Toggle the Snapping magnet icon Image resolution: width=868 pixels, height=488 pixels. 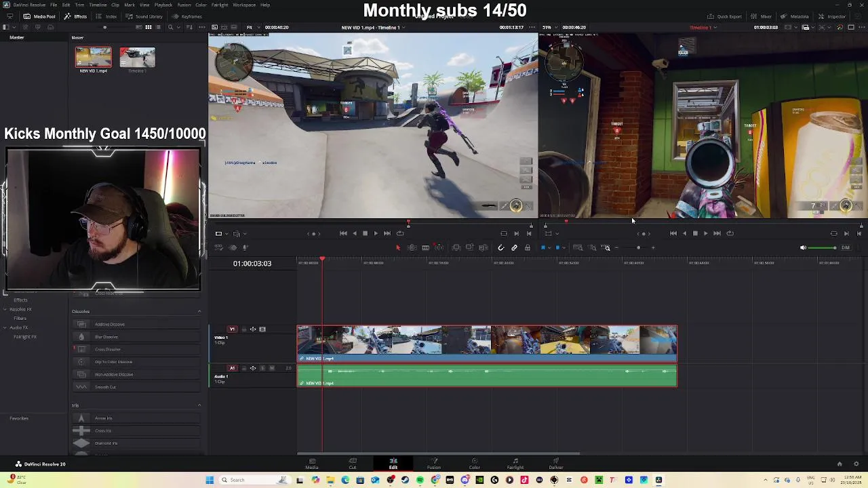click(501, 247)
